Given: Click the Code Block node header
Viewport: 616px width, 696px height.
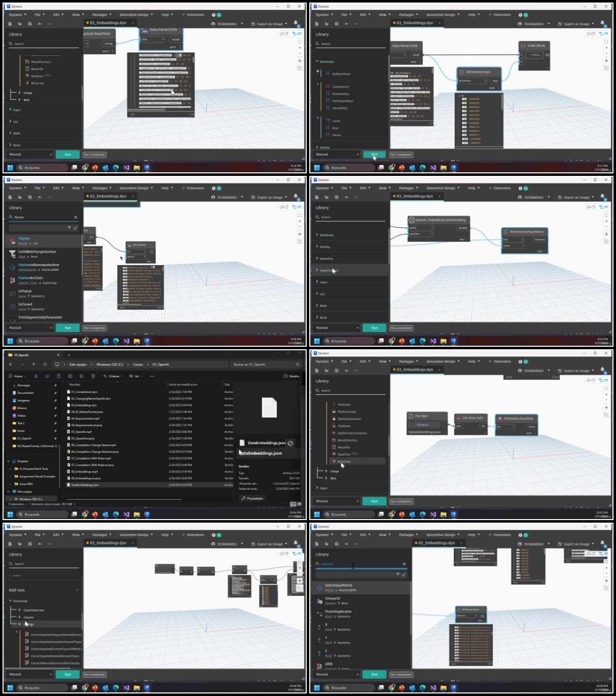Looking at the screenshot, I should 534,46.
